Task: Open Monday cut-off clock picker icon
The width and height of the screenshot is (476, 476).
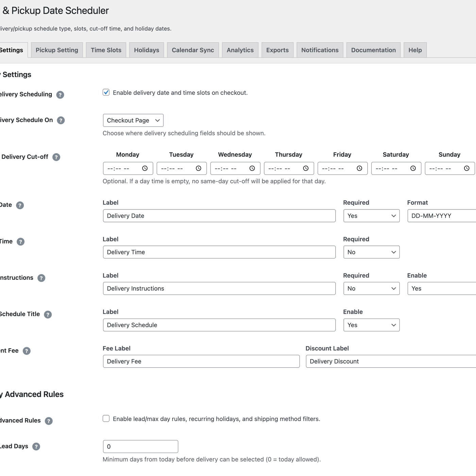Action: (145, 168)
